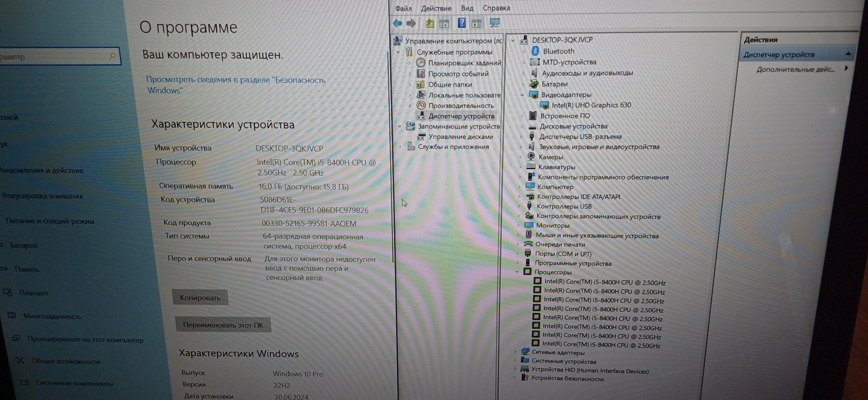The width and height of the screenshot is (868, 400).
Task: Open Память in Settings sidebar
Action: pyautogui.click(x=27, y=269)
